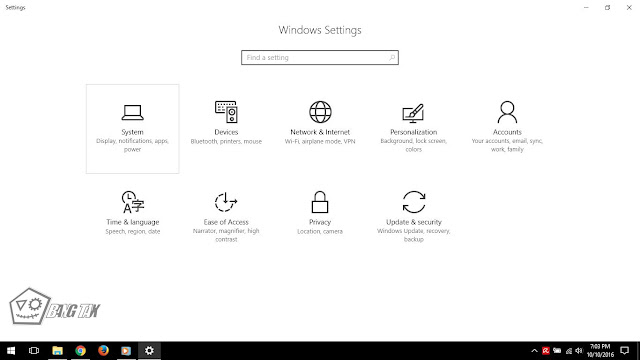Open Update & security refresh arrows icon

pyautogui.click(x=413, y=202)
